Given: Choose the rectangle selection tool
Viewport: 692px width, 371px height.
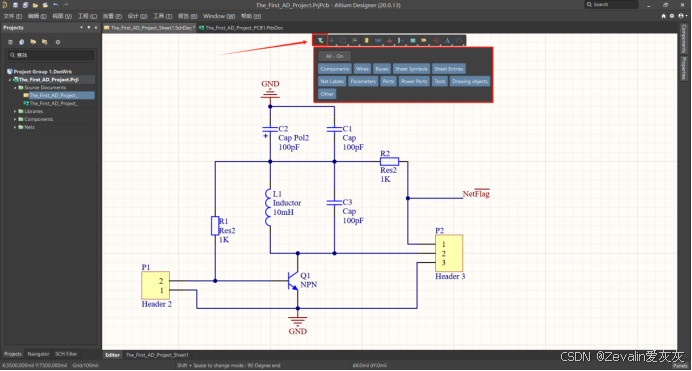Looking at the screenshot, I should 343,40.
